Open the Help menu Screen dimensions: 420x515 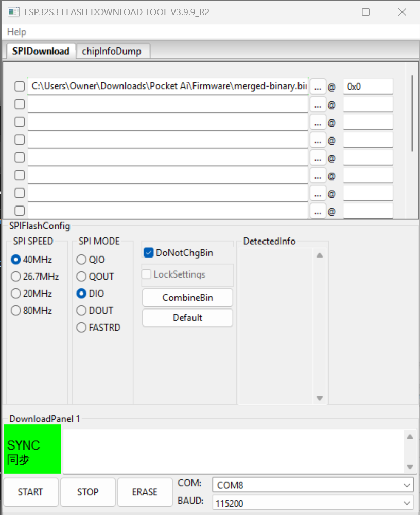coord(16,31)
